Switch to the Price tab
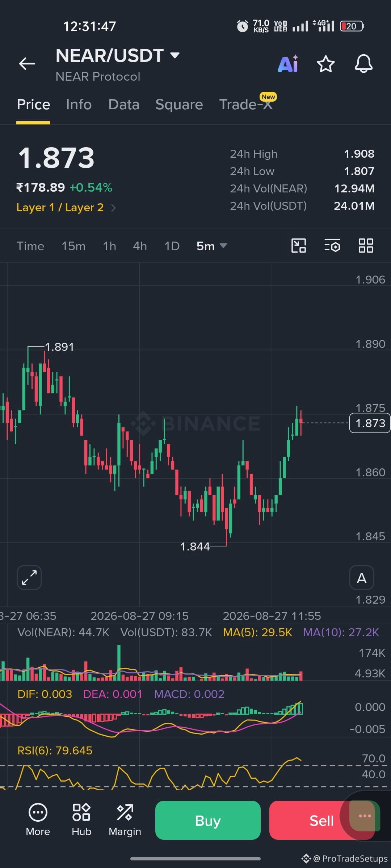This screenshot has width=391, height=868. pos(33,105)
